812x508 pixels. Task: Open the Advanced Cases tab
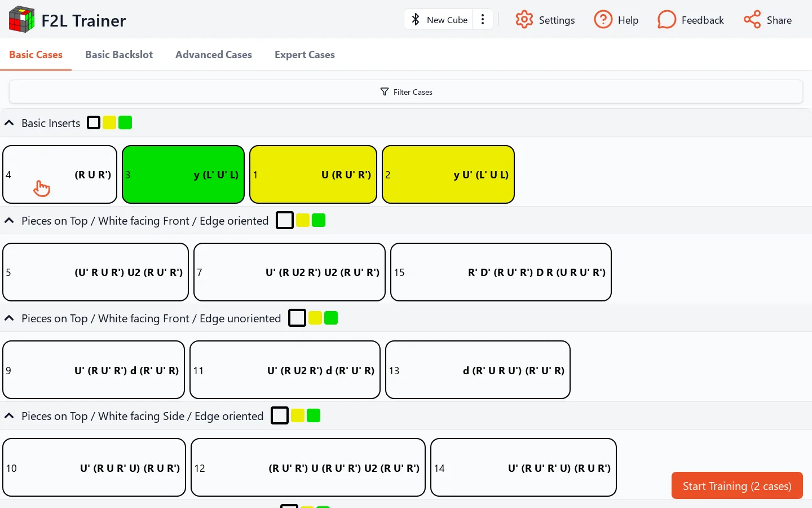[x=214, y=55]
